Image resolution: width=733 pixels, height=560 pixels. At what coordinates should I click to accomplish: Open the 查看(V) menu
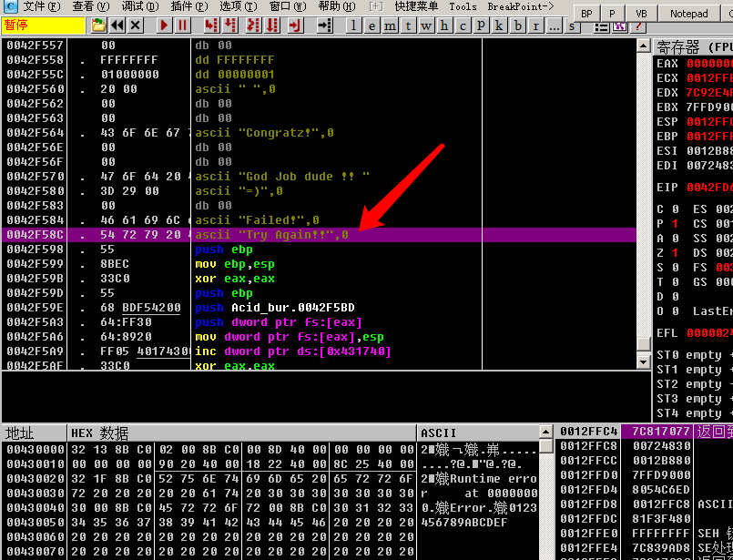91,6
